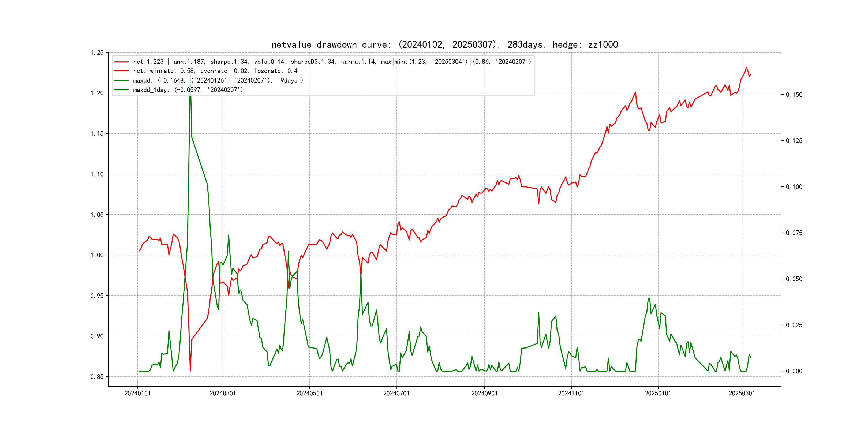Click the 0.000 right y-axis tick label
The image size is (868, 434).
(x=794, y=371)
